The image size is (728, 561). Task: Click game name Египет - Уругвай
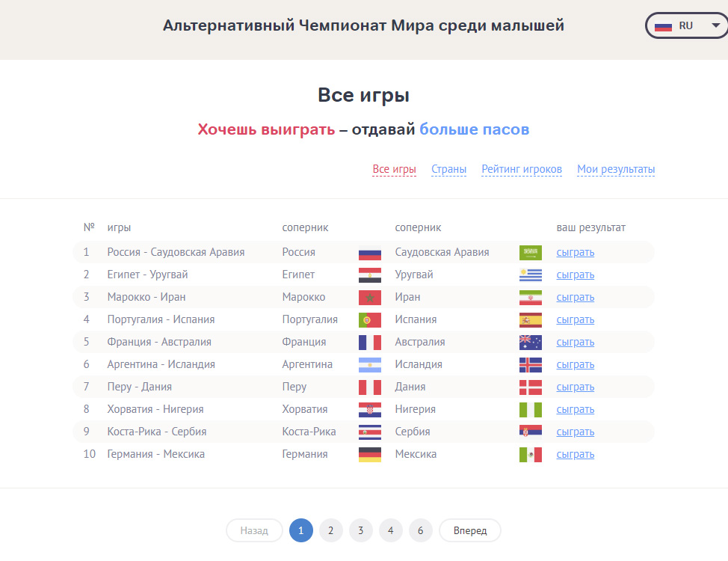pos(148,275)
